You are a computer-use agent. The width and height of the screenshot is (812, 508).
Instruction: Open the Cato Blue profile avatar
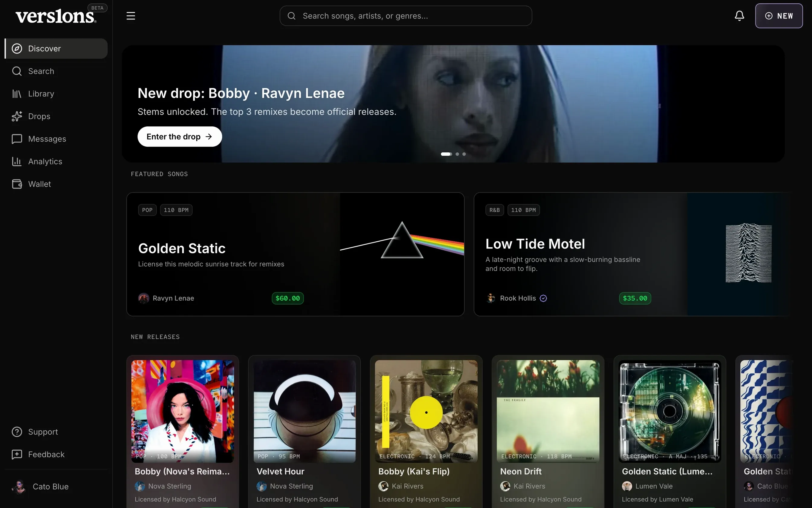(x=19, y=487)
